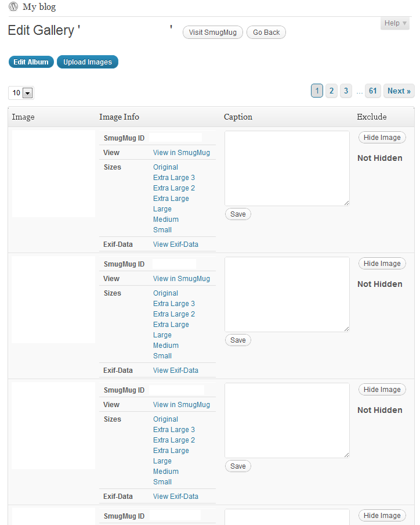Click the Go Back button
This screenshot has width=420, height=525.
[266, 33]
